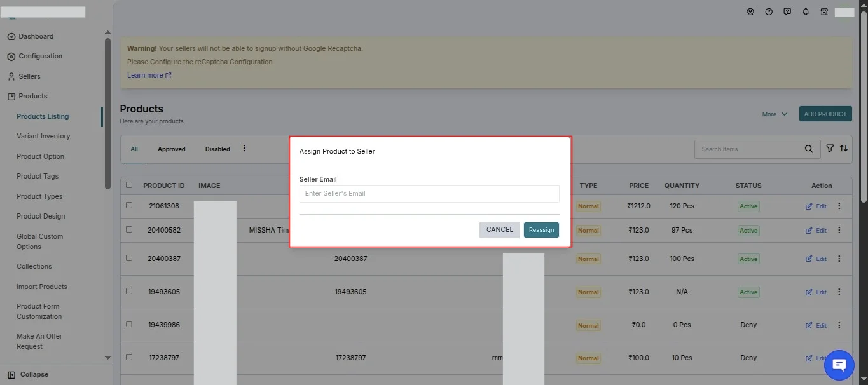Screen dimensions: 868x385
Task: Expand the More dropdown
Action: pos(775,114)
